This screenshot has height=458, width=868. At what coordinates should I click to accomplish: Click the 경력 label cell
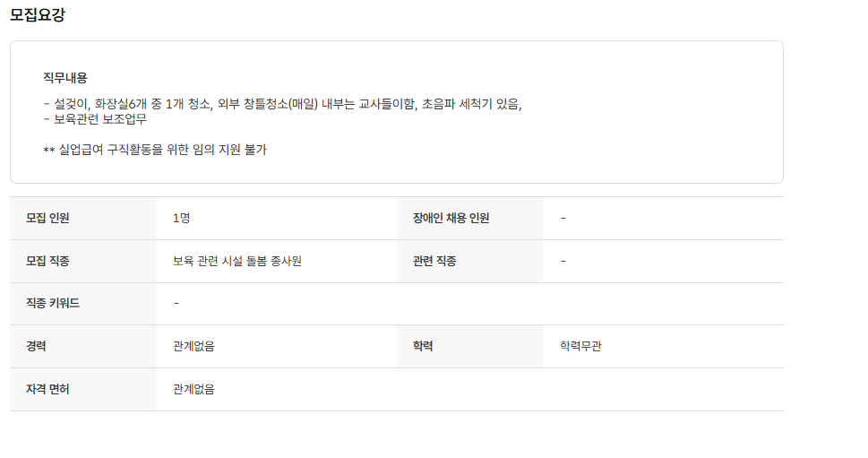[x=37, y=346]
